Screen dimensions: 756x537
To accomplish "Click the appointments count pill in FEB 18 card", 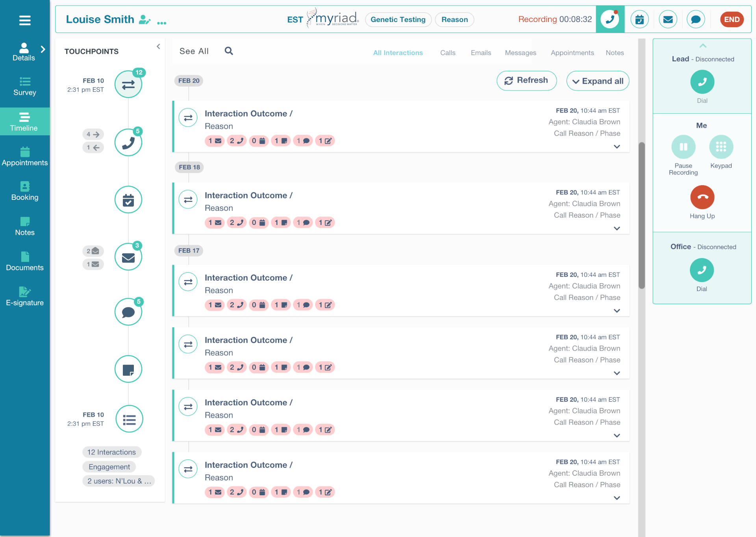I will point(259,223).
